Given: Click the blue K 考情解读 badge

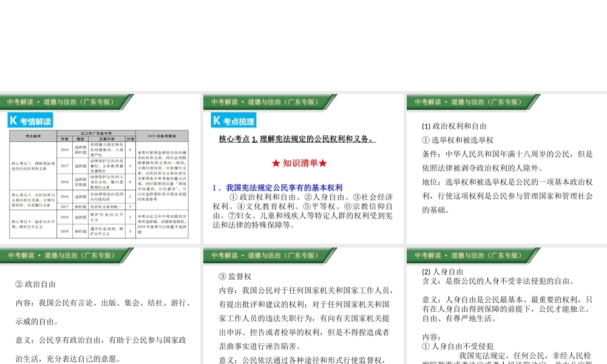Looking at the screenshot, I should [x=30, y=120].
